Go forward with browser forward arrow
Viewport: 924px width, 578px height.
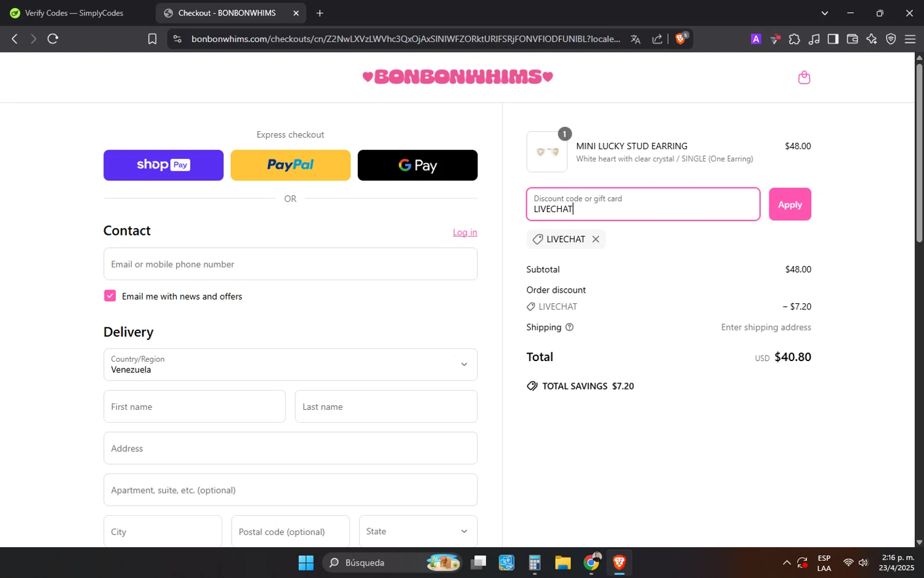pyautogui.click(x=33, y=39)
